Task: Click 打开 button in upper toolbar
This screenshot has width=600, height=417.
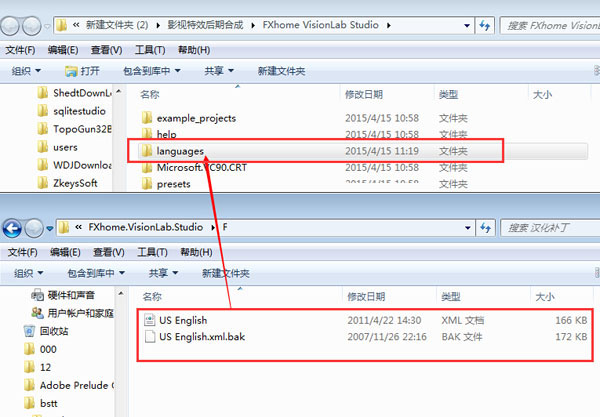Action: 82,71
